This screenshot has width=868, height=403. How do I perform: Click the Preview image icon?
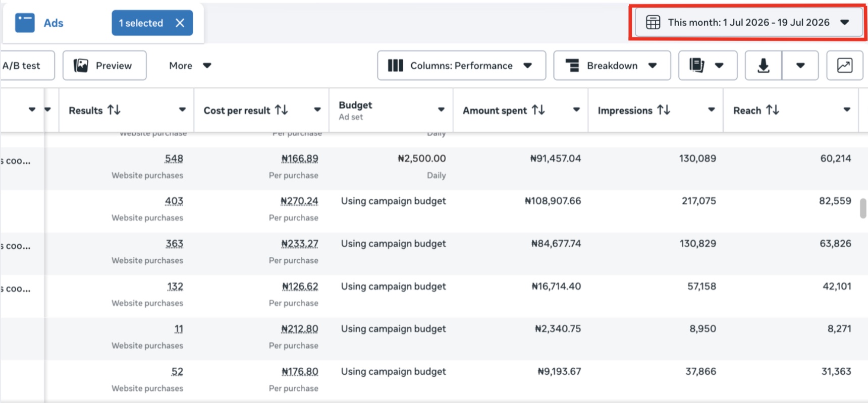click(81, 65)
